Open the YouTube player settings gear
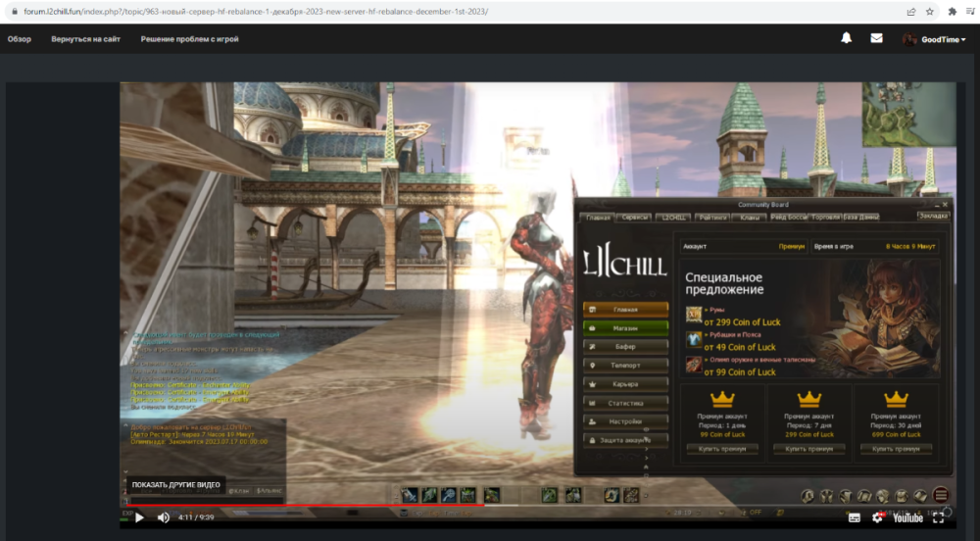Screen dimensions: 980x541 pos(878,517)
